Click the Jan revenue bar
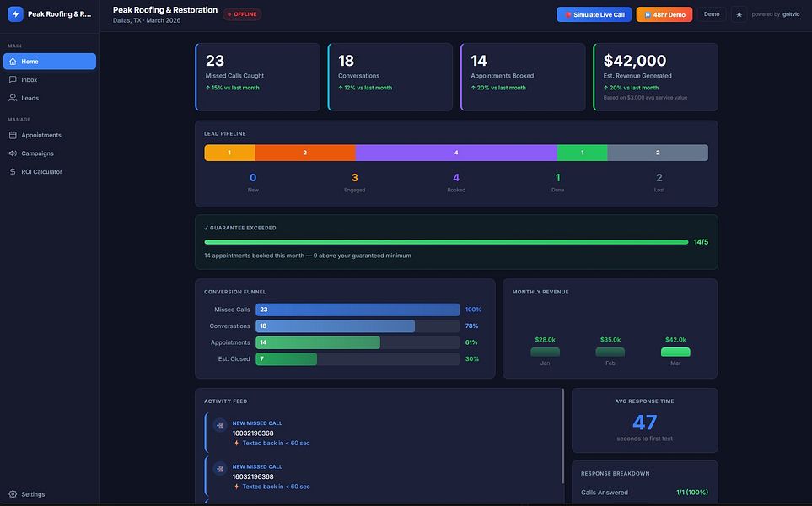 (545, 353)
